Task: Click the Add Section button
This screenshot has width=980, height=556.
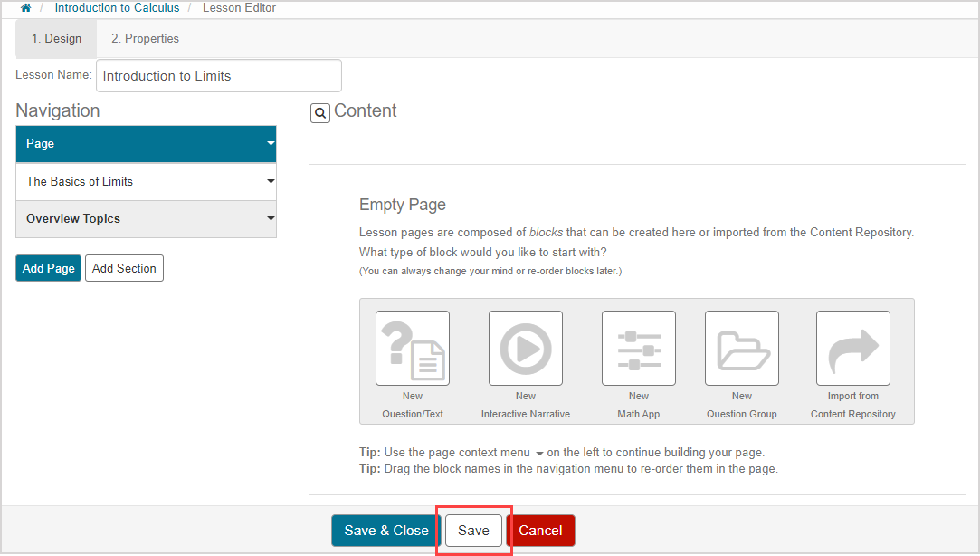Action: [x=124, y=268]
